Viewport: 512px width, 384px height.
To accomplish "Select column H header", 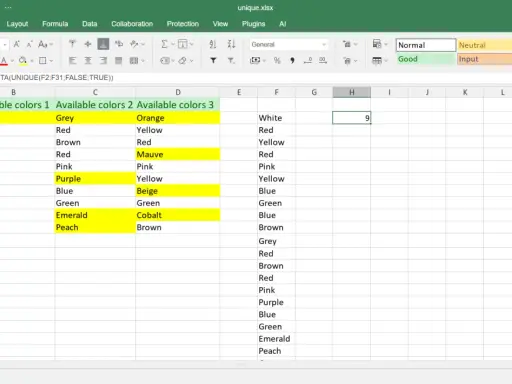I will point(352,92).
